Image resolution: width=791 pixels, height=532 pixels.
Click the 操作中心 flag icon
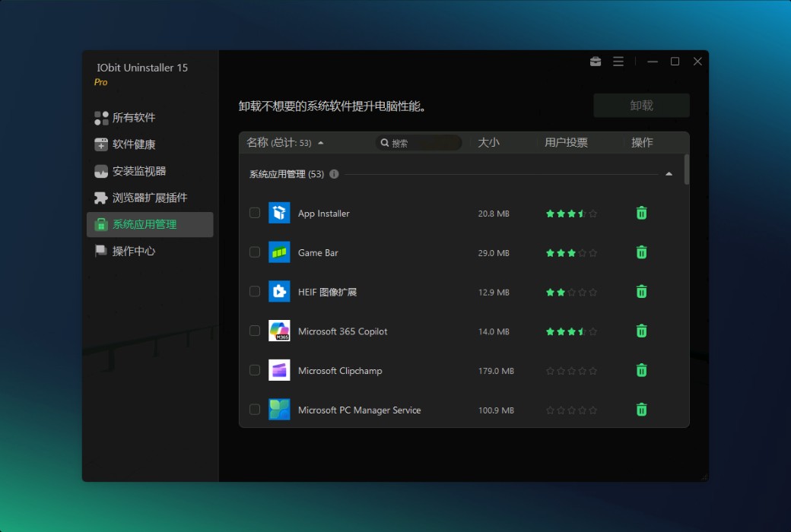(x=101, y=251)
